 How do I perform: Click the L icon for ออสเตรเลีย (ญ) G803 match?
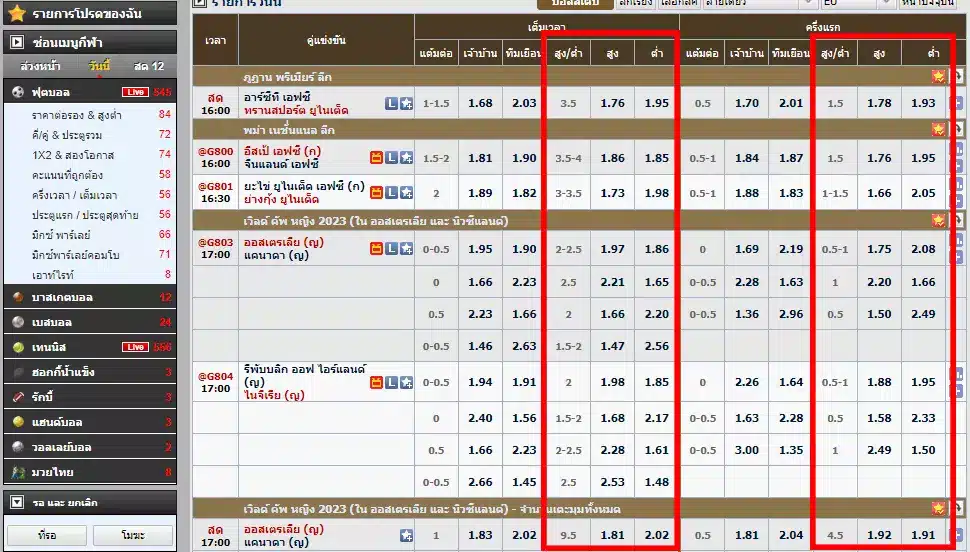pos(391,249)
